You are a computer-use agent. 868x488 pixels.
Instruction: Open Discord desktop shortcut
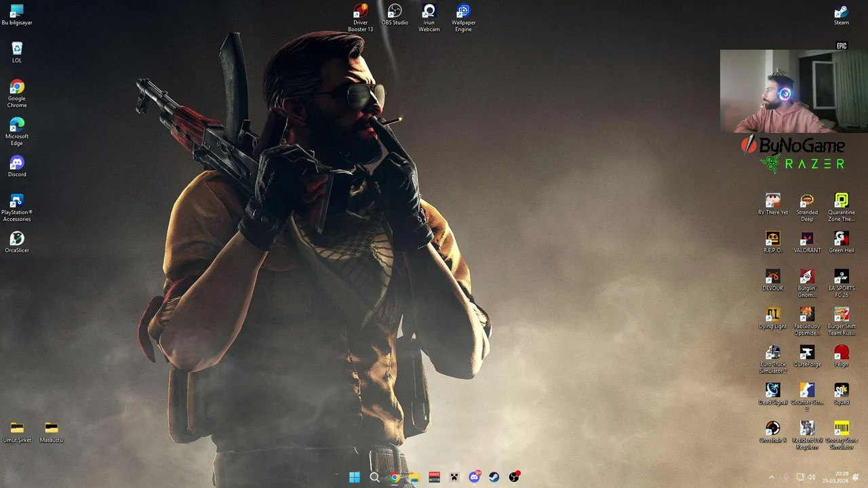(17, 166)
